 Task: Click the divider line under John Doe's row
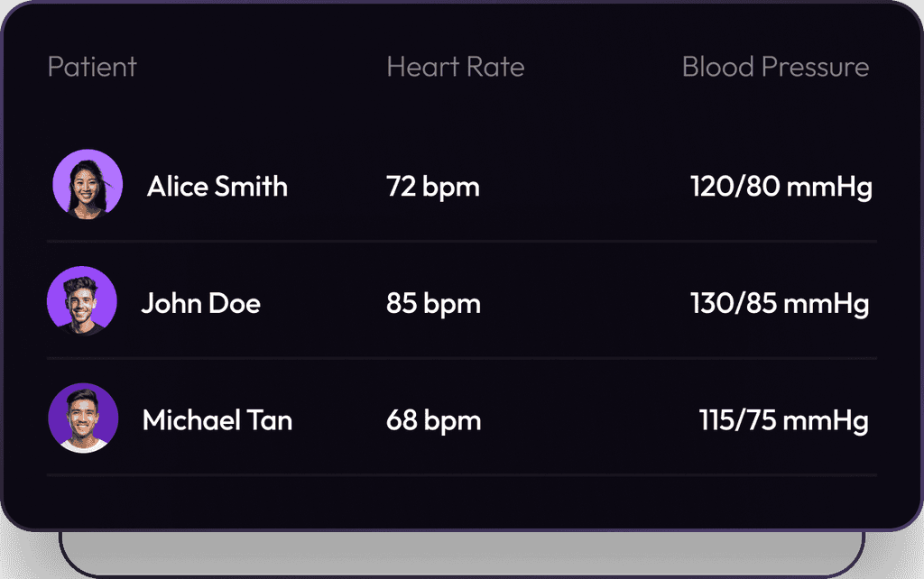[462, 358]
